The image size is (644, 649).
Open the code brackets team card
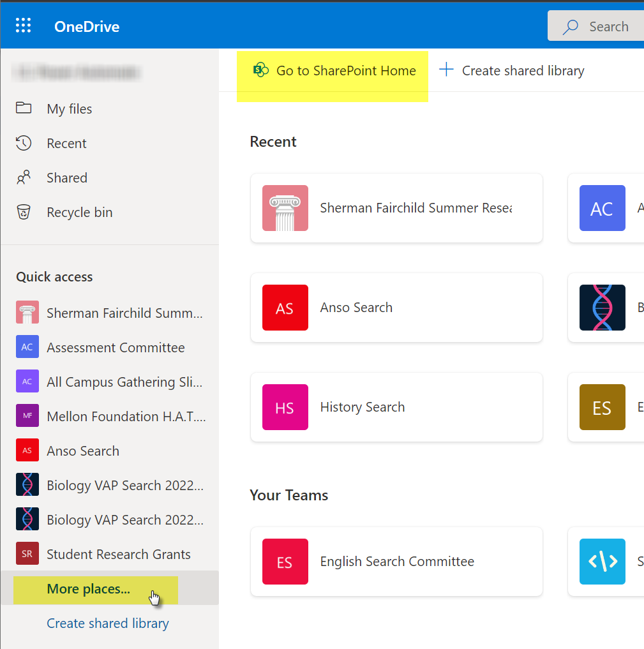606,561
